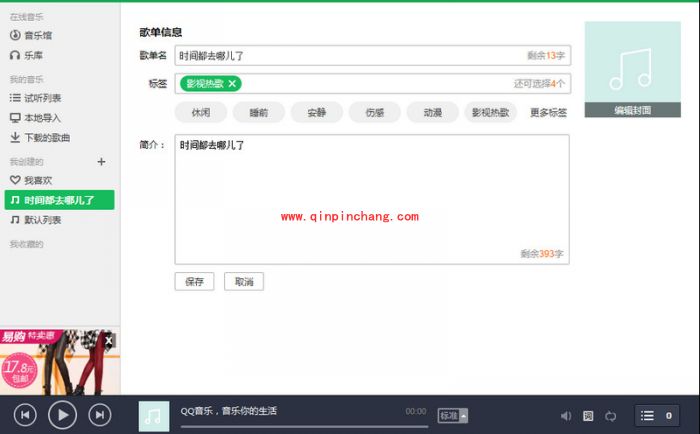Open the 易购 advertisement banner
700x434 pixels.
pos(60,363)
